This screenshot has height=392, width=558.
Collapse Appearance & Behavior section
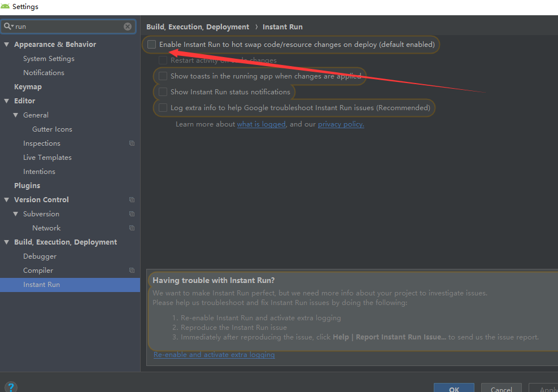[x=6, y=45]
